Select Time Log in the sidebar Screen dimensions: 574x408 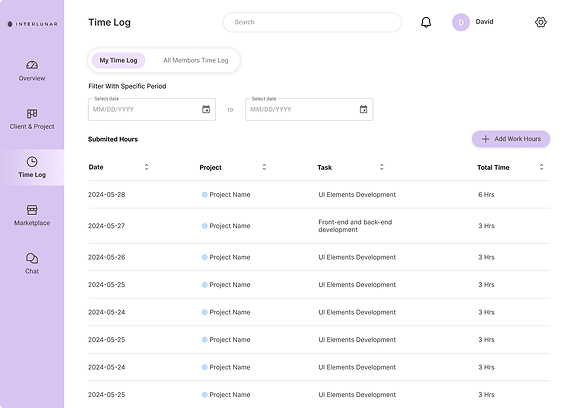coord(32,167)
